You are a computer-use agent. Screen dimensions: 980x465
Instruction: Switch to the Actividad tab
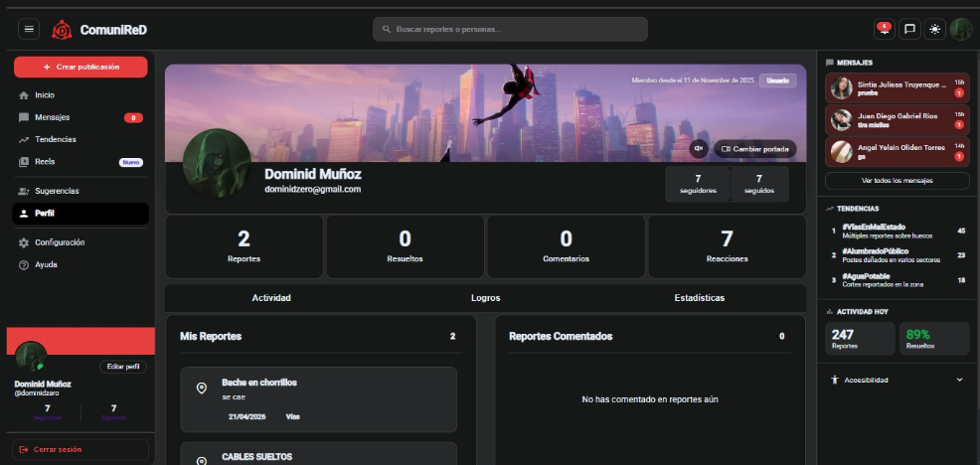[271, 298]
